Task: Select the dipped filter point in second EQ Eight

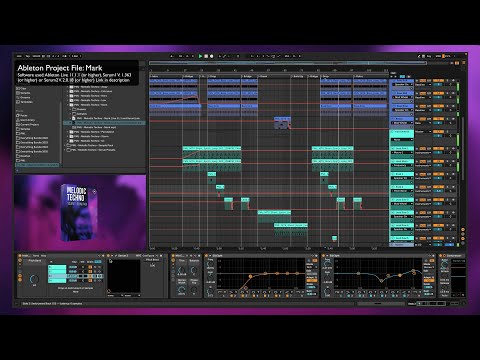Action: pos(381,281)
